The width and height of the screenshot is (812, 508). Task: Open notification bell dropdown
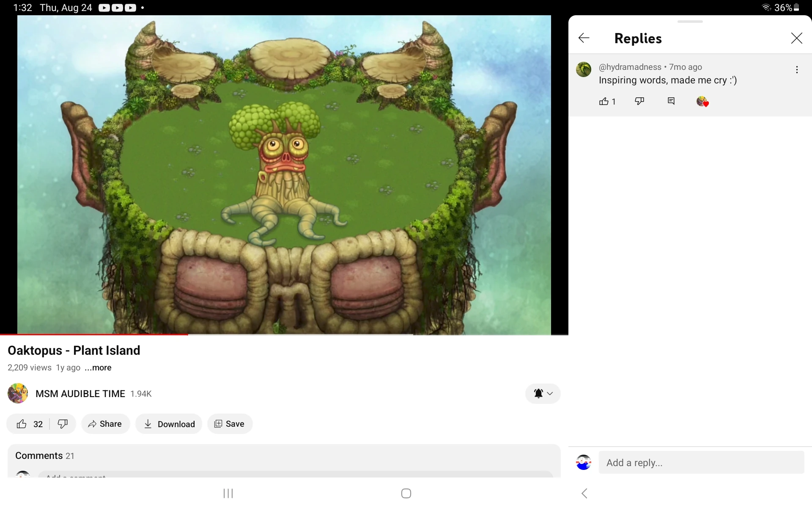(543, 394)
